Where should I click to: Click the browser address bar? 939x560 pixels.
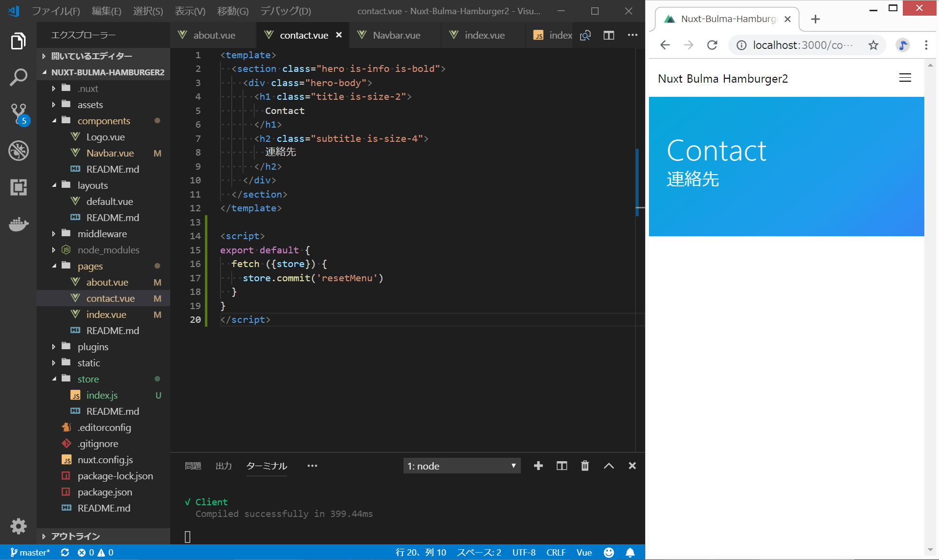tap(802, 45)
